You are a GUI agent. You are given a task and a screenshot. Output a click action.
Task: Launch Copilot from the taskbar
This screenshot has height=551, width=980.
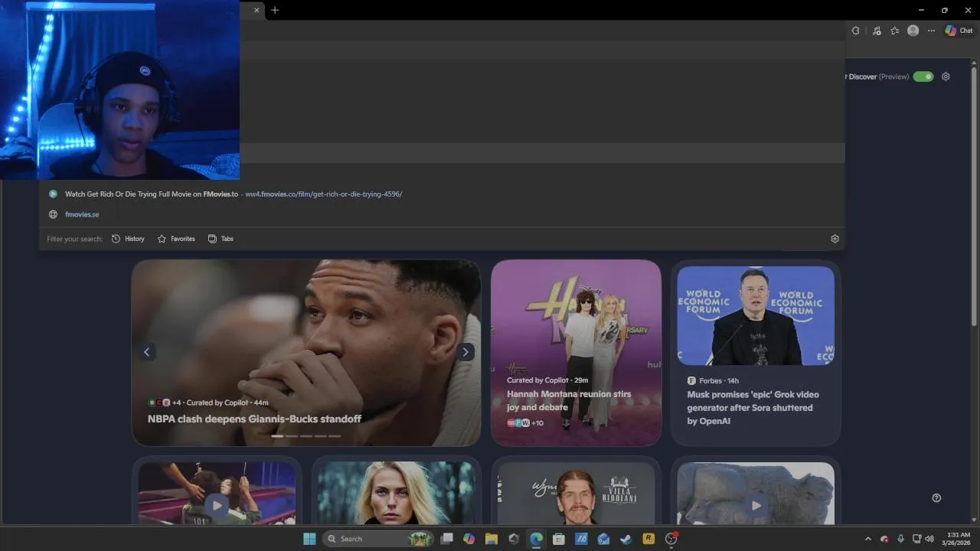(469, 539)
